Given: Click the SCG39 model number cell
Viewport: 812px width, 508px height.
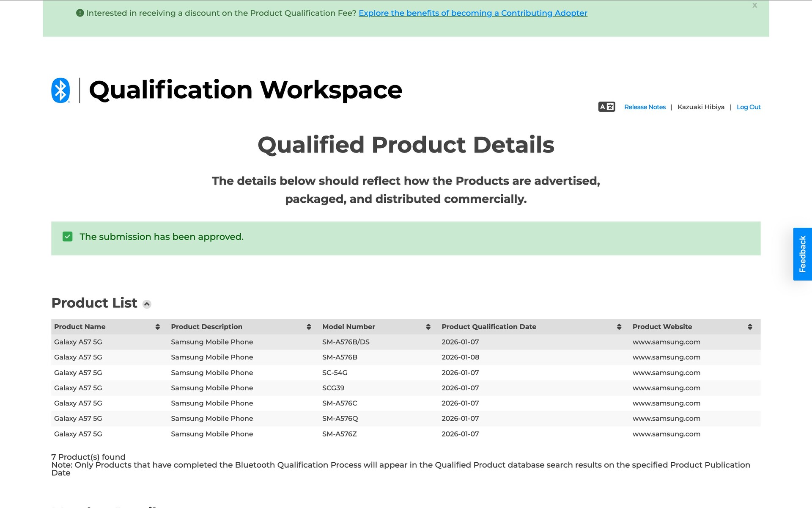Looking at the screenshot, I should 333,388.
